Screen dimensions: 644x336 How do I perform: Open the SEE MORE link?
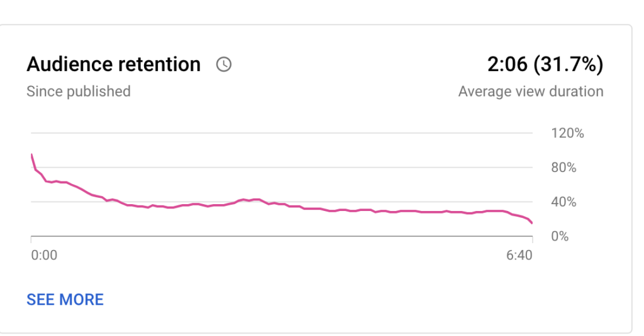coord(65,300)
